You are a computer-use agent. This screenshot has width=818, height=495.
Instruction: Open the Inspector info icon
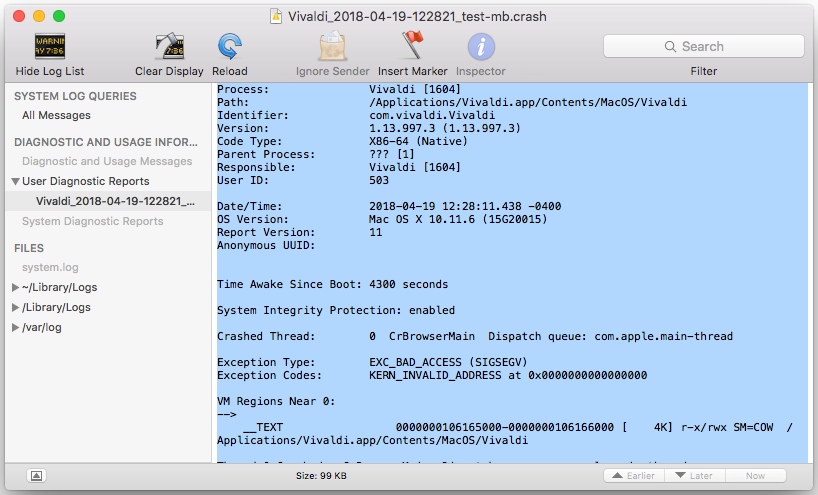pos(481,47)
